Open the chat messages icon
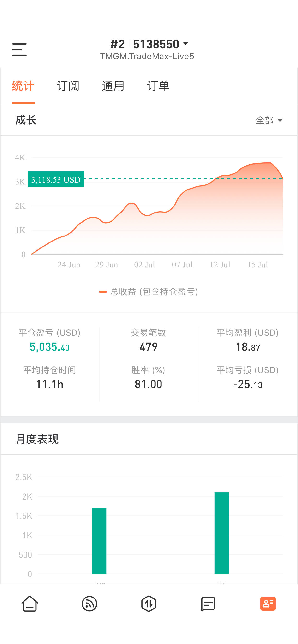 pos(208,604)
